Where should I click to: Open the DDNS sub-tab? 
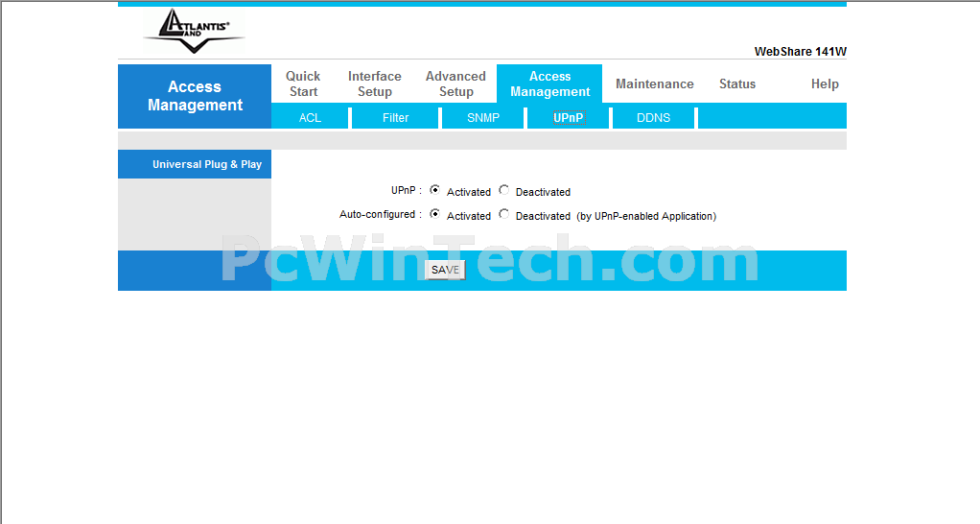653,117
